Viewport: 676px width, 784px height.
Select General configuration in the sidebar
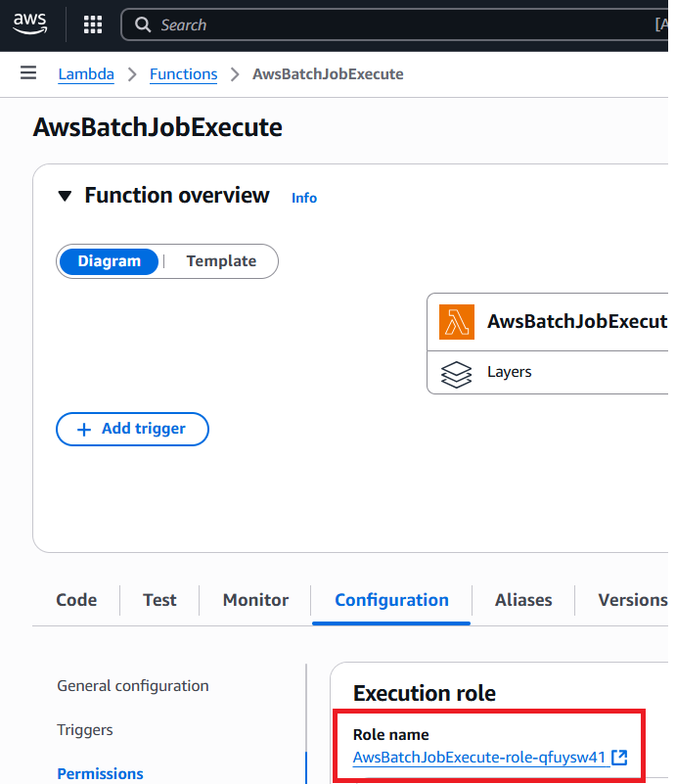133,686
